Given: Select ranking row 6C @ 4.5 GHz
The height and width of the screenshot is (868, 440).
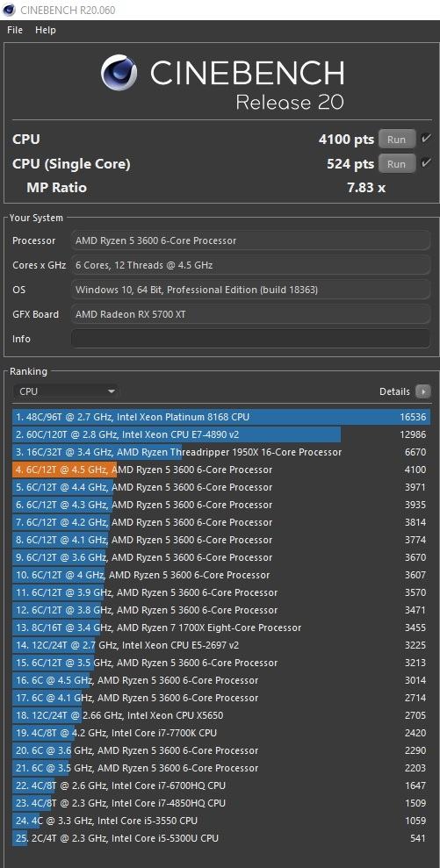Looking at the screenshot, I should (221, 680).
